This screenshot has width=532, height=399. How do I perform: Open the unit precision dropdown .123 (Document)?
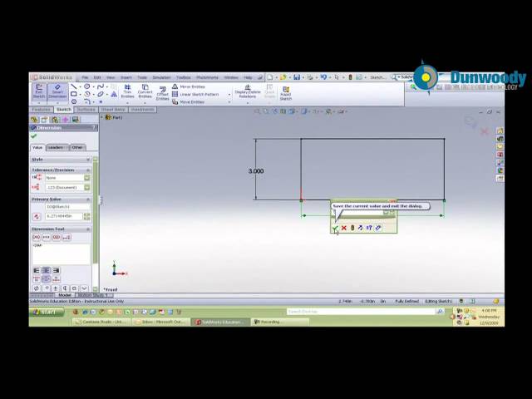[x=87, y=187]
